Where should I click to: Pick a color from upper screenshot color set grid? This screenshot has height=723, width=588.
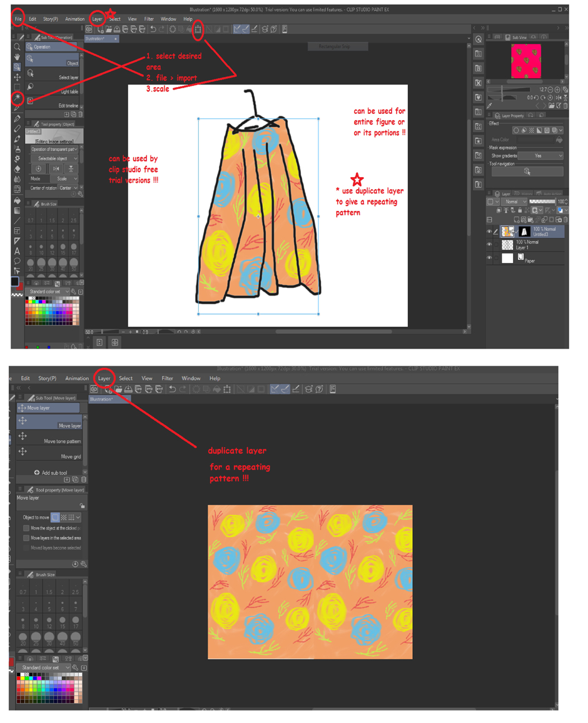[x=52, y=311]
